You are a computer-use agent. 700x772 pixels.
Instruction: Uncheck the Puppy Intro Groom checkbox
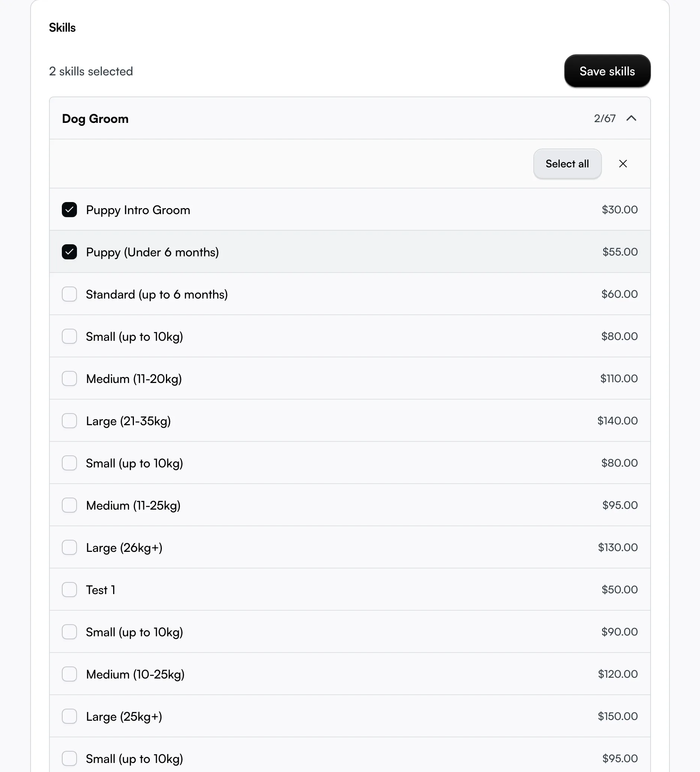[69, 210]
